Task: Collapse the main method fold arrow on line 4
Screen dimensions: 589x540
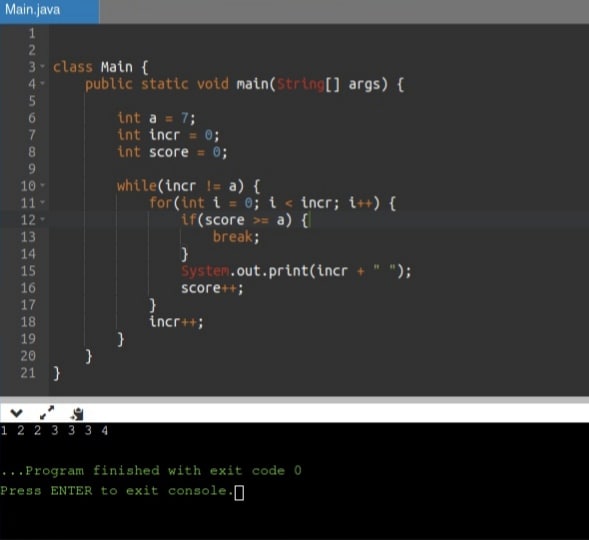Action: coord(42,83)
